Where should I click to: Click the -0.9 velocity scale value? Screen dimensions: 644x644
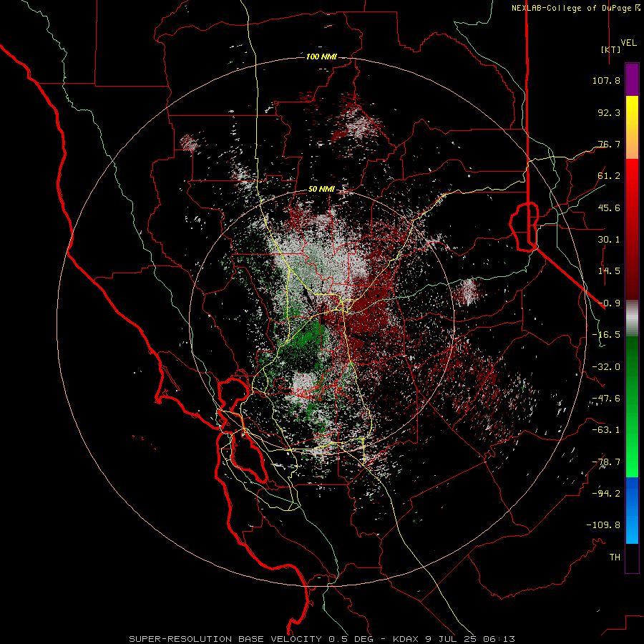pyautogui.click(x=609, y=303)
